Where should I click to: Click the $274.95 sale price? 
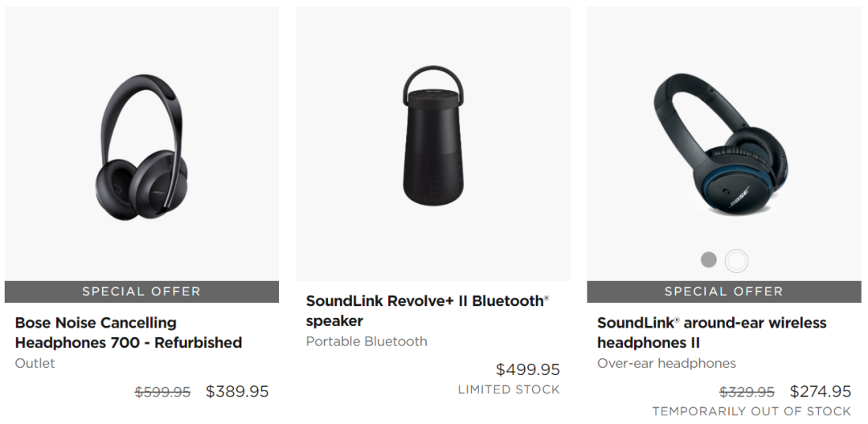(821, 391)
